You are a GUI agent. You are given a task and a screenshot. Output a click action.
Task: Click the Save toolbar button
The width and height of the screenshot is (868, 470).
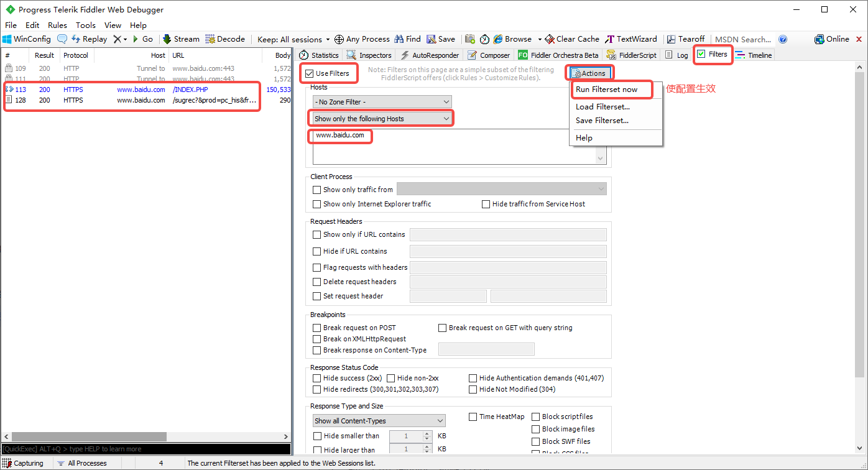point(441,39)
